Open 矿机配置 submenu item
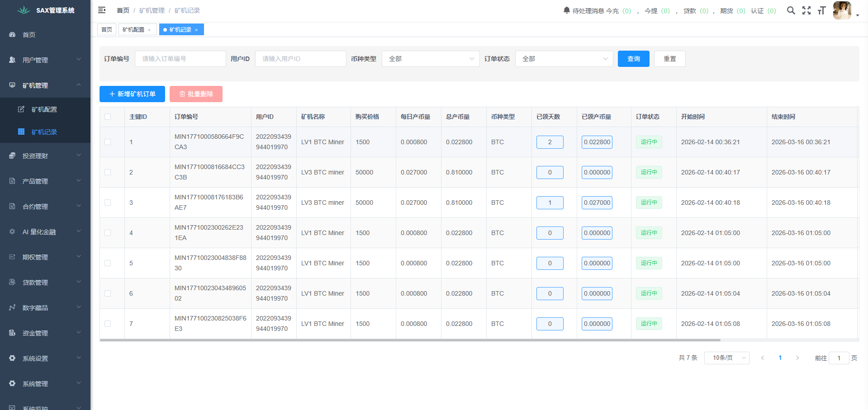868x410 pixels. pos(44,109)
